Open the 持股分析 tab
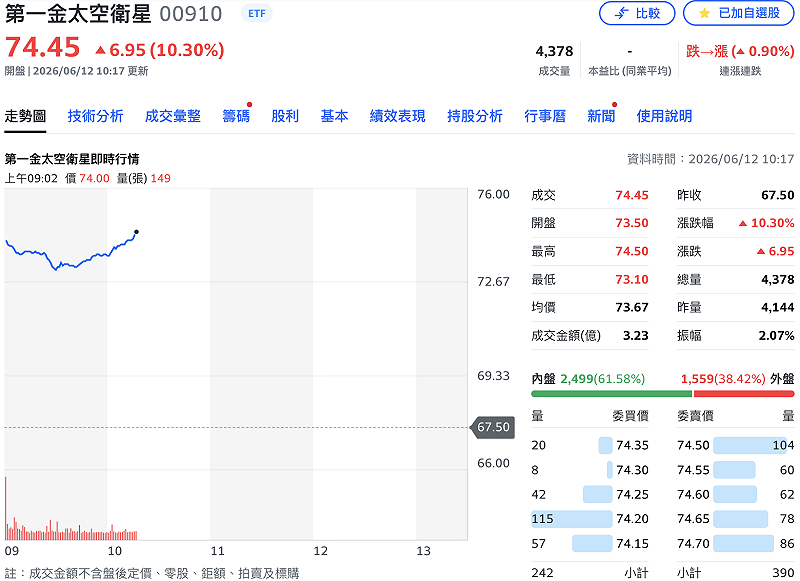Viewport: 800px width, 581px height. (x=474, y=116)
